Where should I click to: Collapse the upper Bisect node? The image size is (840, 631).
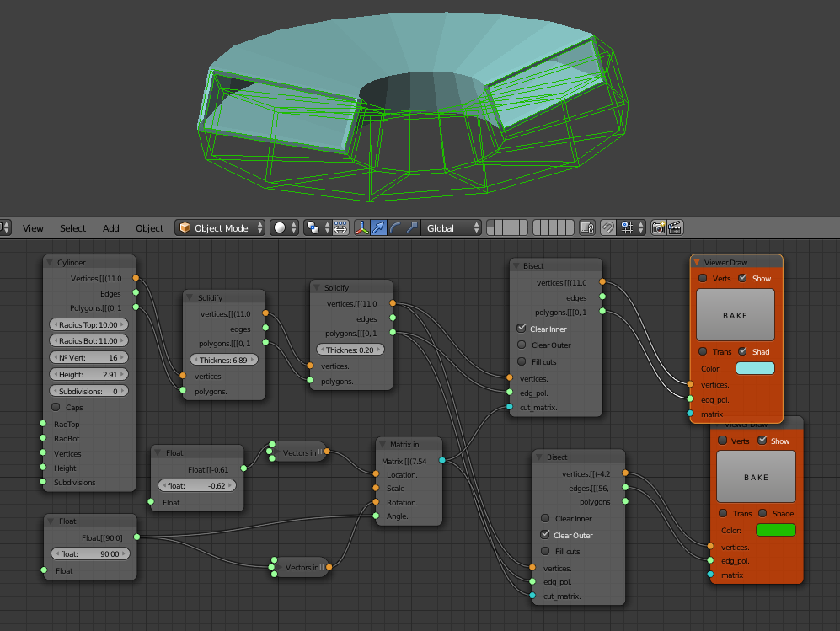point(516,265)
